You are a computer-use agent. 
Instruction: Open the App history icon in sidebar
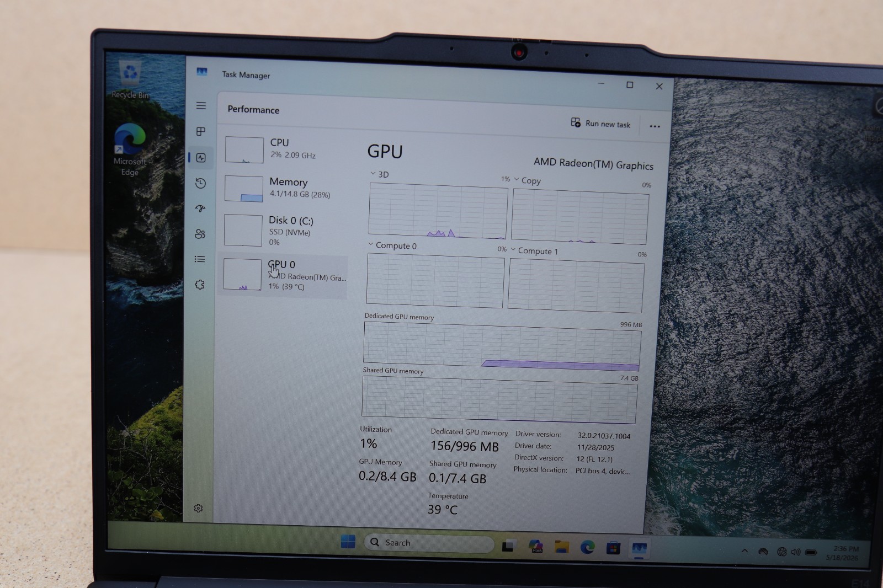click(x=201, y=183)
